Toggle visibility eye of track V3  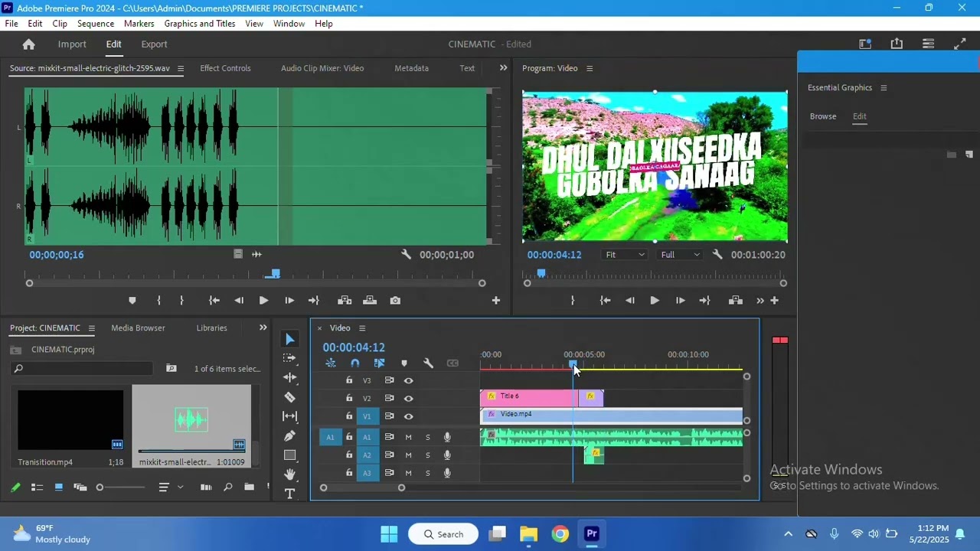pos(409,380)
